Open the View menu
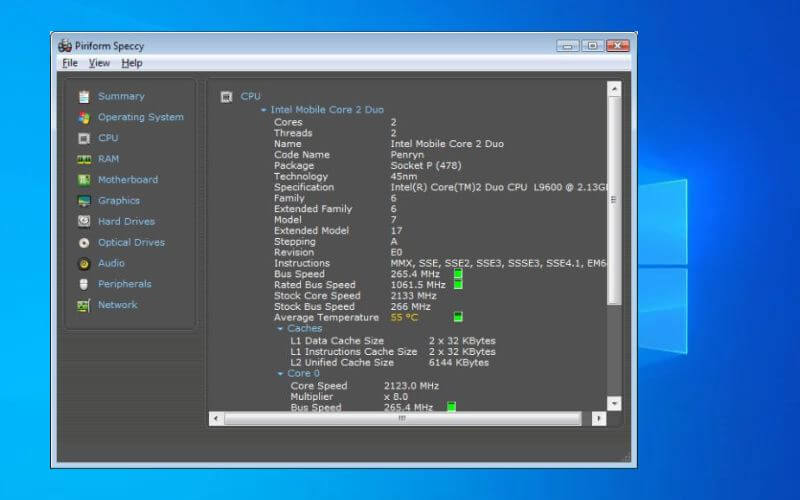Screen dimensions: 800x500 click(x=99, y=63)
